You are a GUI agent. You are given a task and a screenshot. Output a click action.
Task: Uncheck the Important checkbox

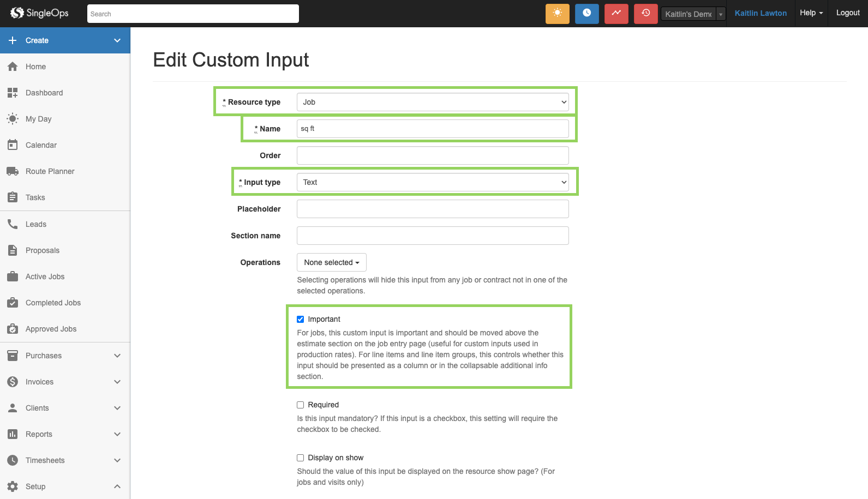tap(300, 320)
